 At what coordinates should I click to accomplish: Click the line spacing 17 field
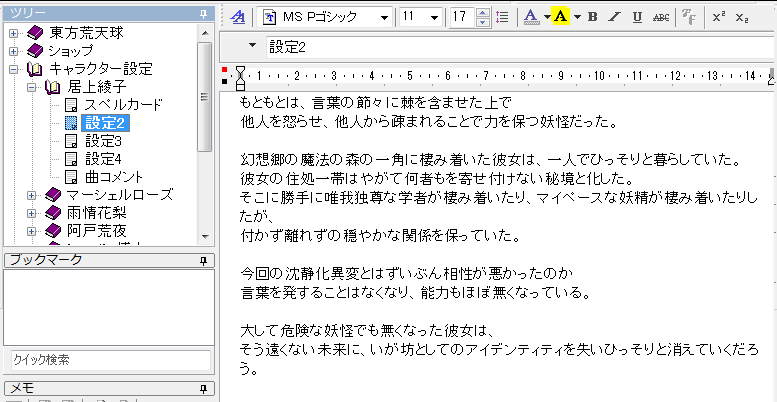pos(461,17)
